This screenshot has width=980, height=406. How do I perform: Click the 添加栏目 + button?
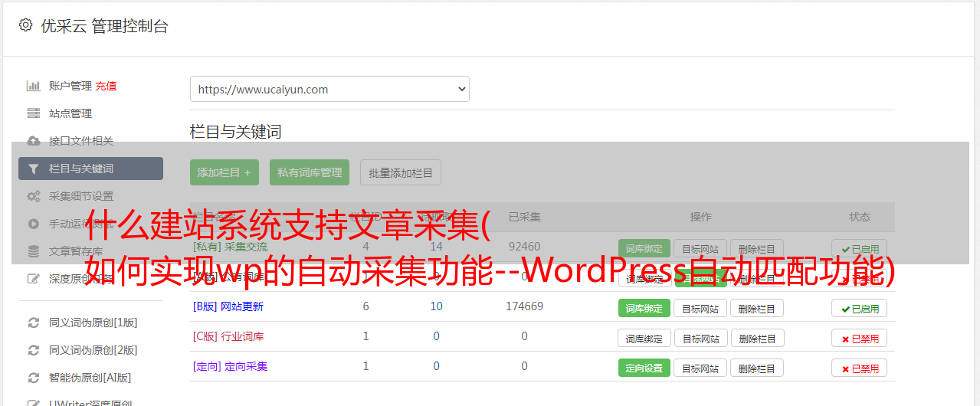pos(225,172)
